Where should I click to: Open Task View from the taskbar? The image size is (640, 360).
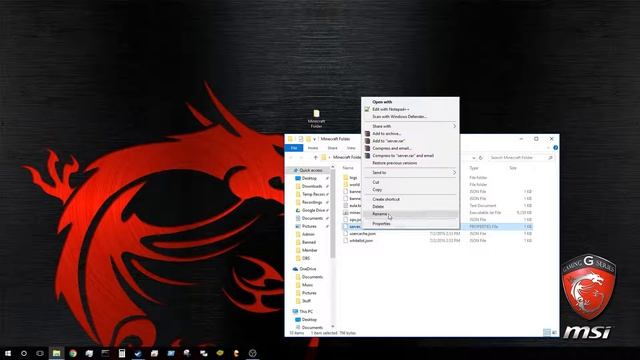(40, 353)
